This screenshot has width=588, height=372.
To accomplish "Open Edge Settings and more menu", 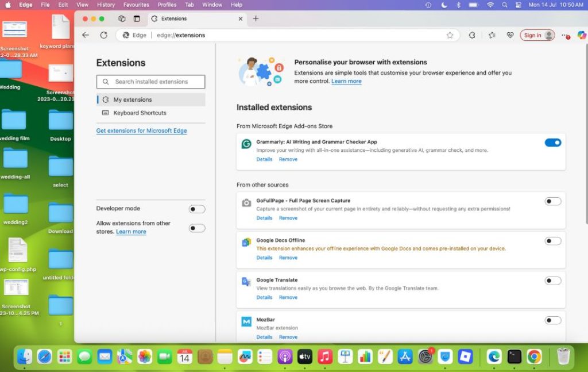I will [565, 35].
